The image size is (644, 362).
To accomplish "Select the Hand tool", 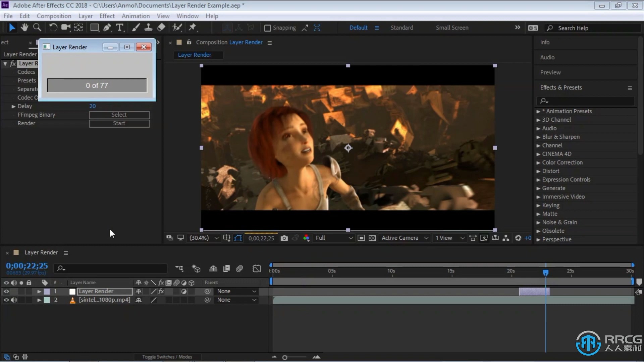I will [x=24, y=27].
